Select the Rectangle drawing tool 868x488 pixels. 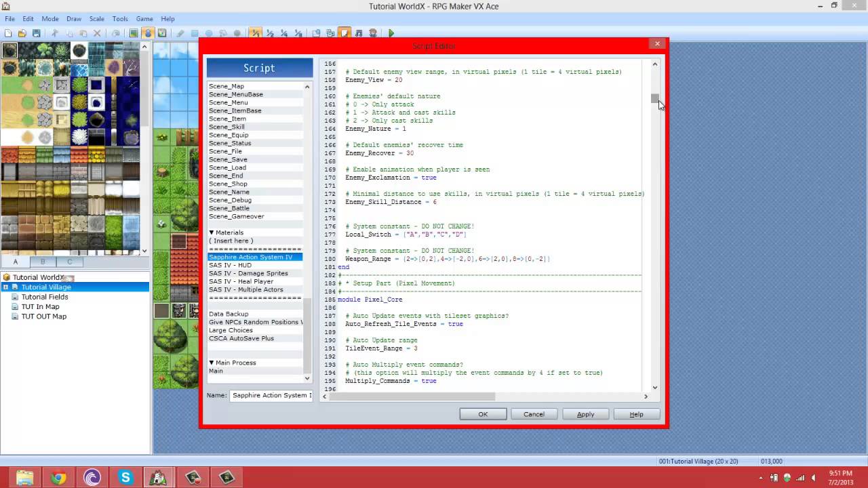[x=195, y=33]
